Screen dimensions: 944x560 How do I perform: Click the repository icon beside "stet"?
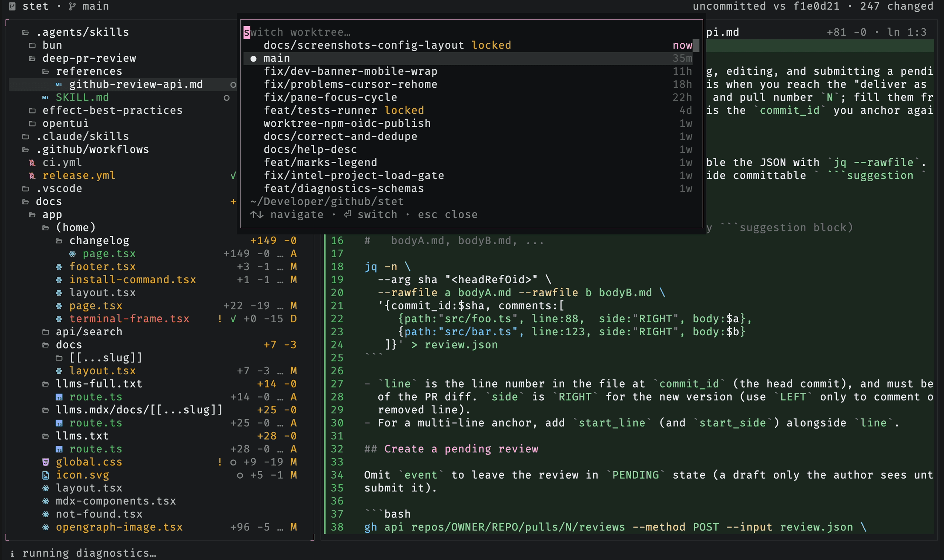pos(12,6)
